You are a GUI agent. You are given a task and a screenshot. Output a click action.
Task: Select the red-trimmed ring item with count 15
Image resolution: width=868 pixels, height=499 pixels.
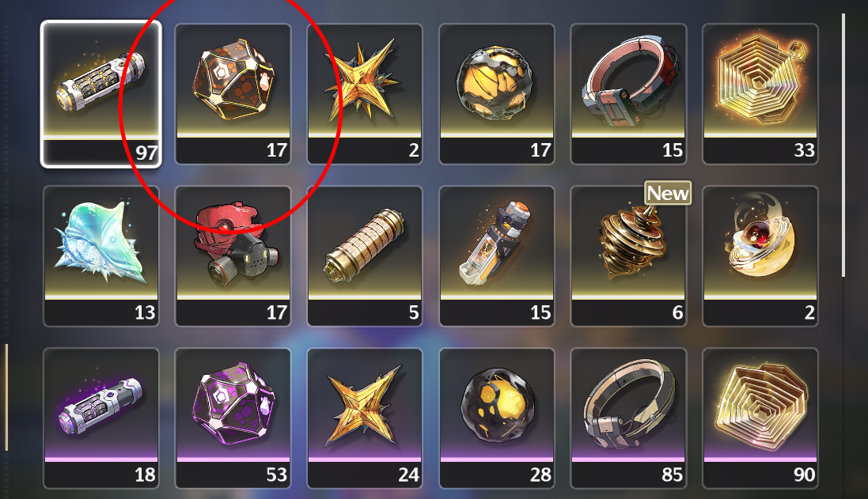coord(628,93)
